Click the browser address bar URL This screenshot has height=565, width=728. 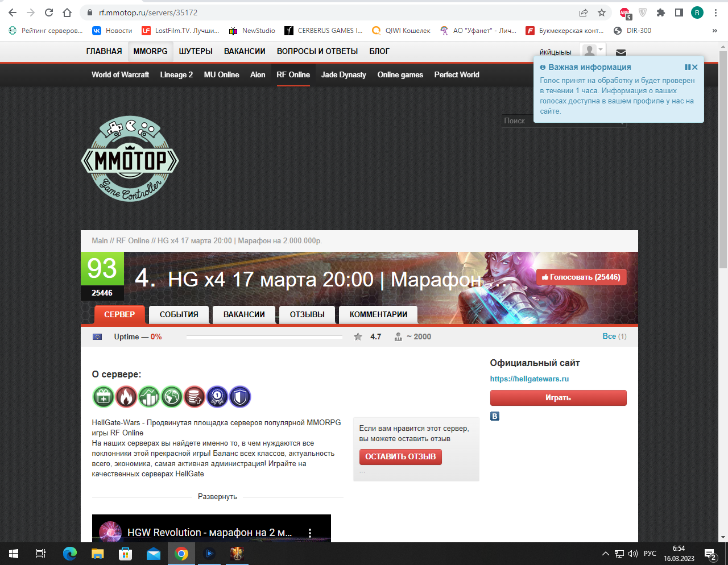pyautogui.click(x=148, y=13)
